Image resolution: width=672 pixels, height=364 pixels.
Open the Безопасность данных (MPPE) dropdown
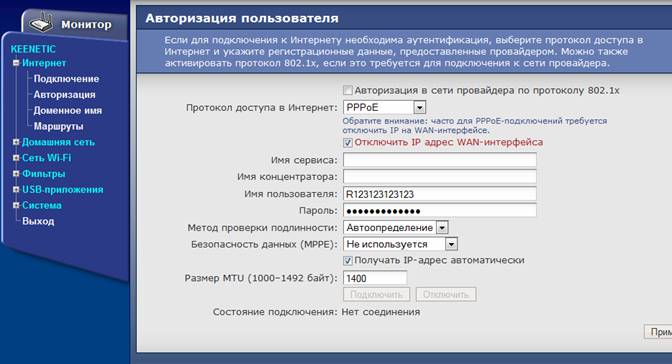coord(400,244)
